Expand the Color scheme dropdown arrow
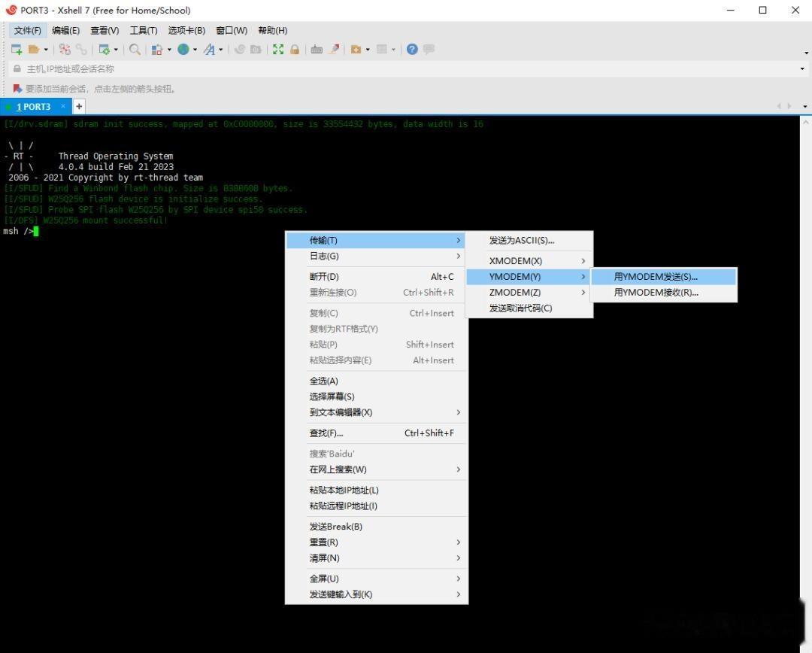 click(169, 50)
